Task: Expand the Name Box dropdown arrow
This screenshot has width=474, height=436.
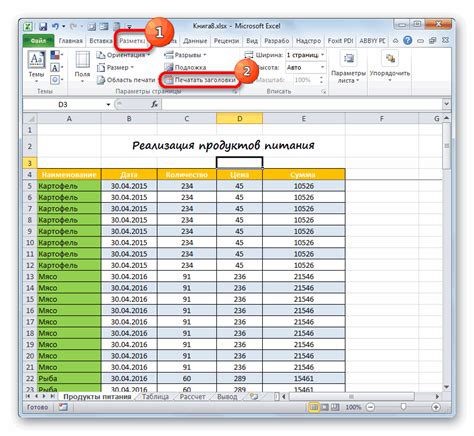Action: point(108,105)
